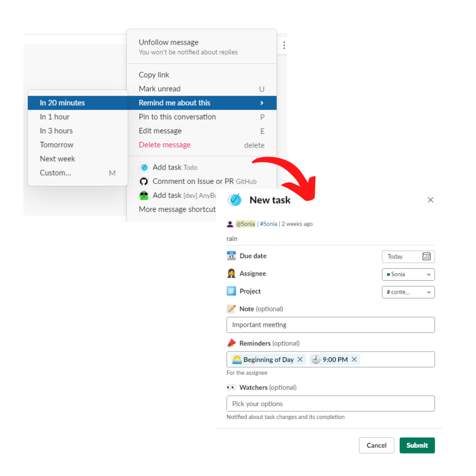Click the Todo checkmark icon in New task header
476x476 pixels.
(x=234, y=200)
